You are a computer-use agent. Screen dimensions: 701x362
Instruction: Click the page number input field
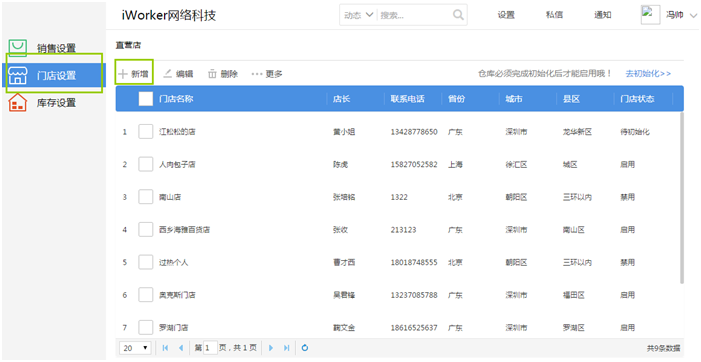pos(210,348)
